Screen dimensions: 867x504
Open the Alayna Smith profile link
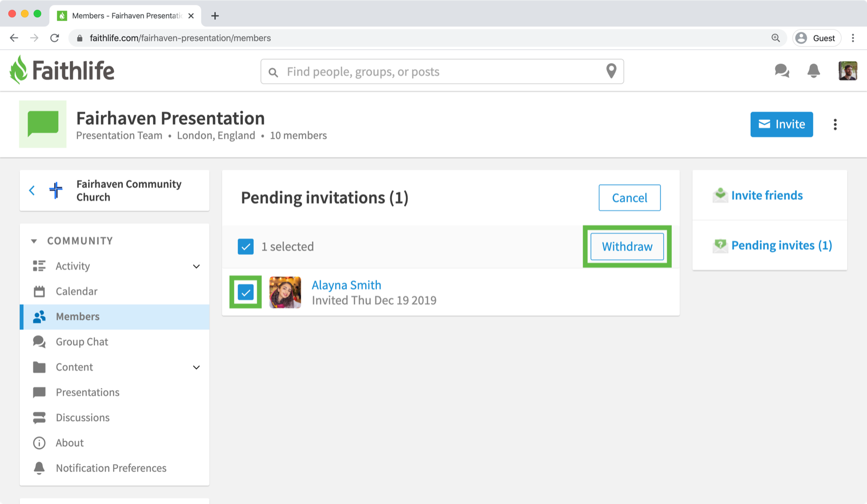[346, 285]
